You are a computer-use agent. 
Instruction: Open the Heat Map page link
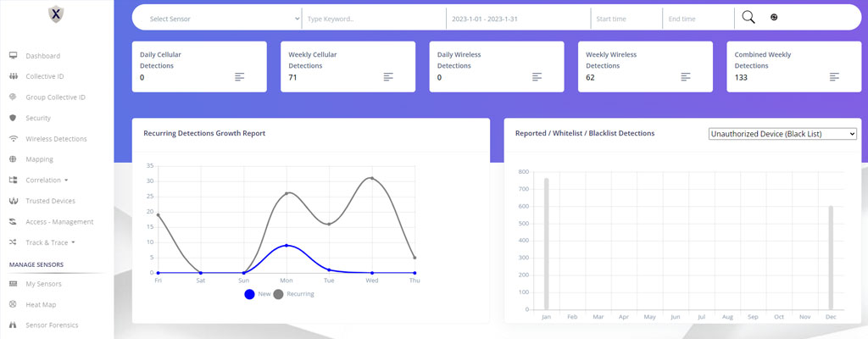click(x=42, y=304)
